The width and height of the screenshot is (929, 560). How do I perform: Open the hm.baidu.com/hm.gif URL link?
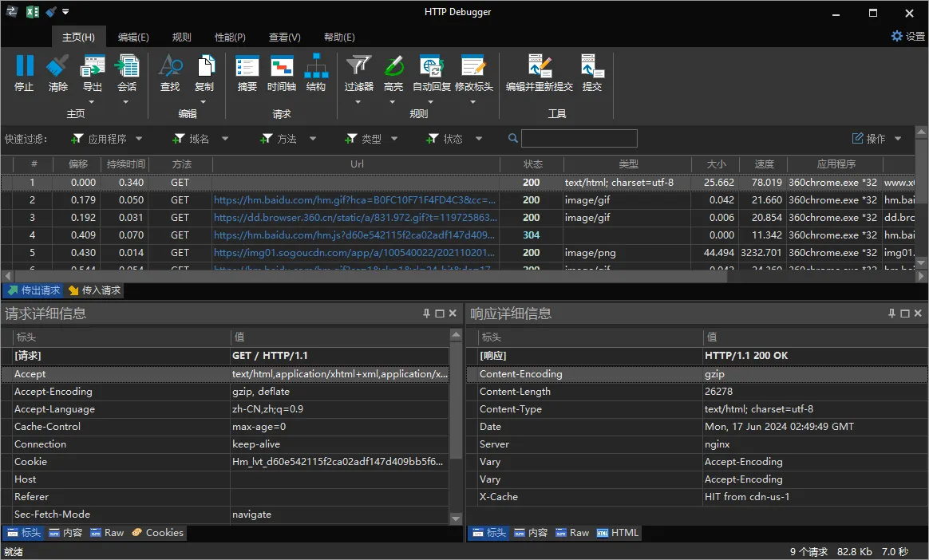[x=354, y=200]
